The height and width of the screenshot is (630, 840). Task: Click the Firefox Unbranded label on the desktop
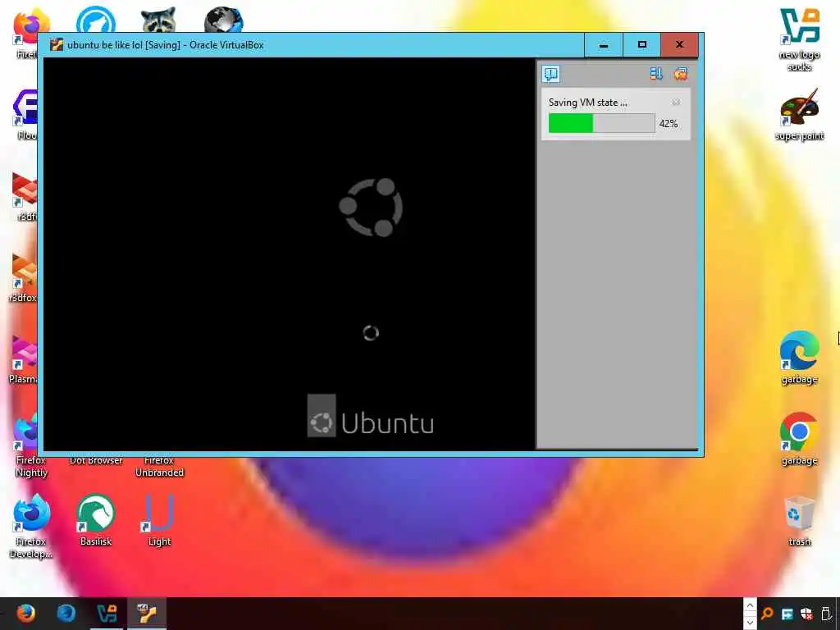(x=159, y=466)
